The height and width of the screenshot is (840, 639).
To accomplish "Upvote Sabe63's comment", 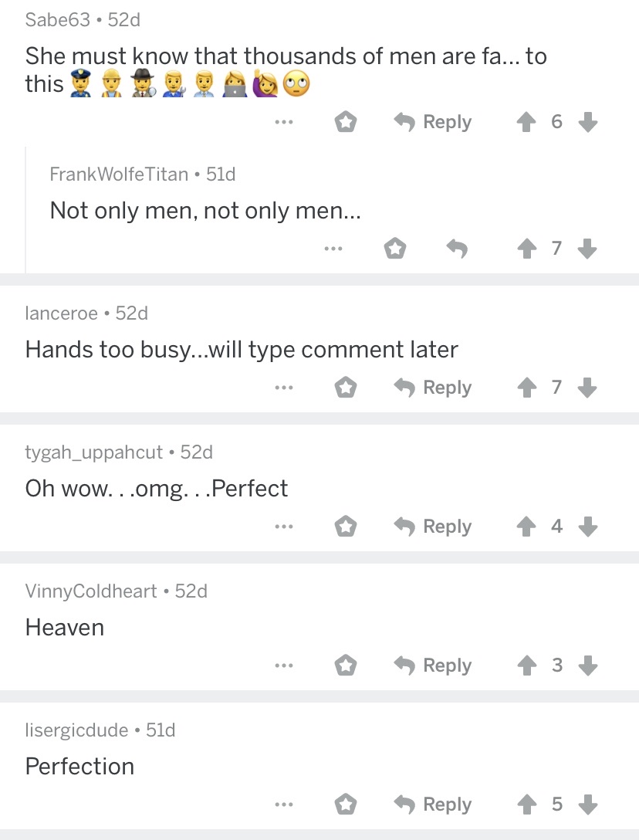I will pyautogui.click(x=526, y=122).
